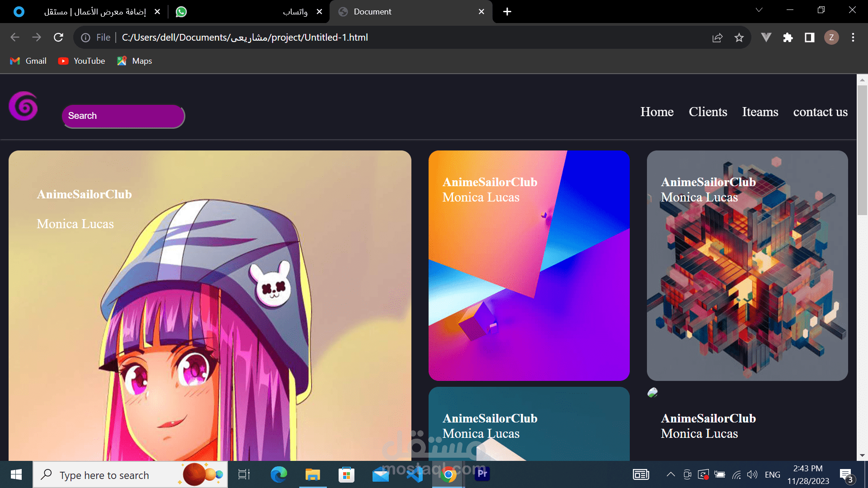This screenshot has width=868, height=488.
Task: Click the browser back arrow
Action: coord(15,38)
